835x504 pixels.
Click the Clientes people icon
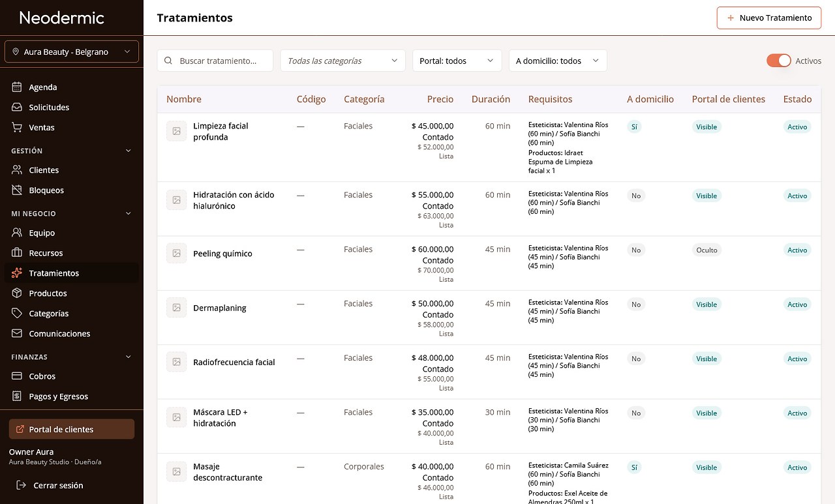(17, 170)
